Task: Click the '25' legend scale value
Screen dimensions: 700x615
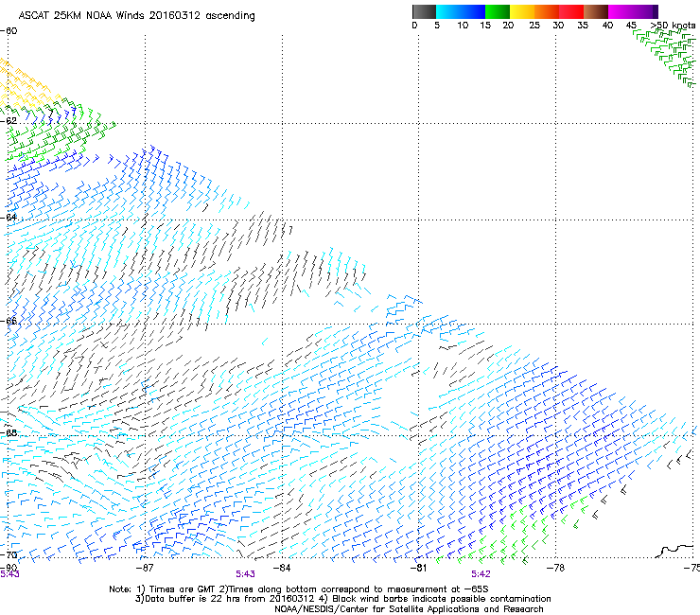Action: (534, 26)
